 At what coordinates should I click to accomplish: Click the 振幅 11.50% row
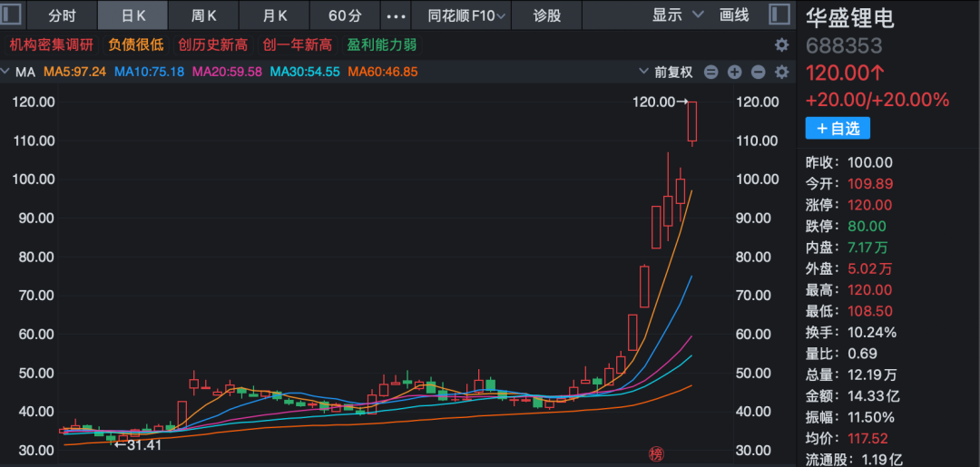(850, 417)
